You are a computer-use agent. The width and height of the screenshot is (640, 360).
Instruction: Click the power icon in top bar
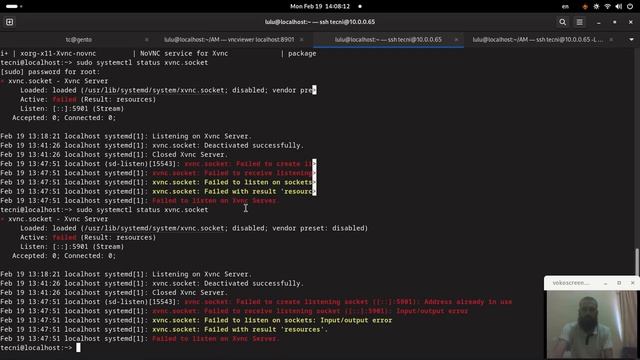(630, 7)
